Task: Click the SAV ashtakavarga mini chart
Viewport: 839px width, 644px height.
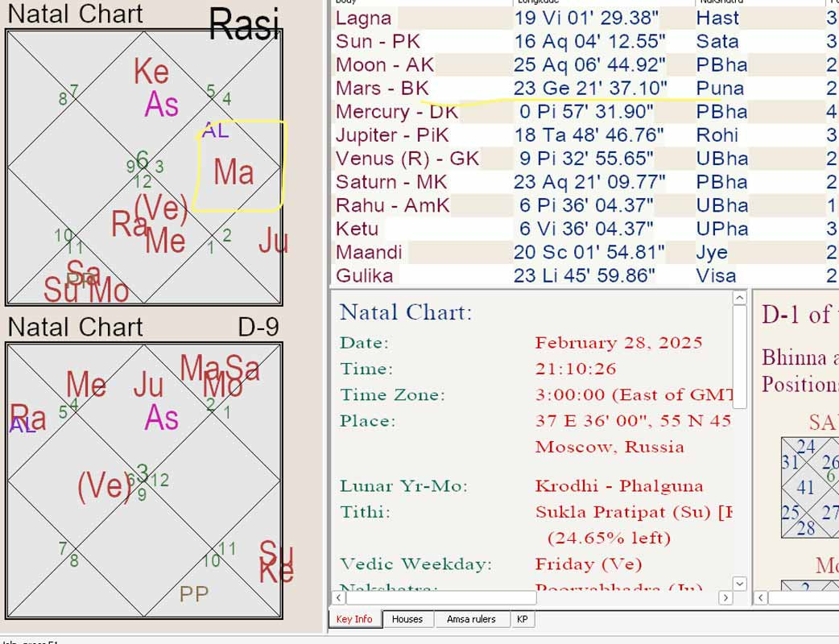Action: tap(809, 487)
